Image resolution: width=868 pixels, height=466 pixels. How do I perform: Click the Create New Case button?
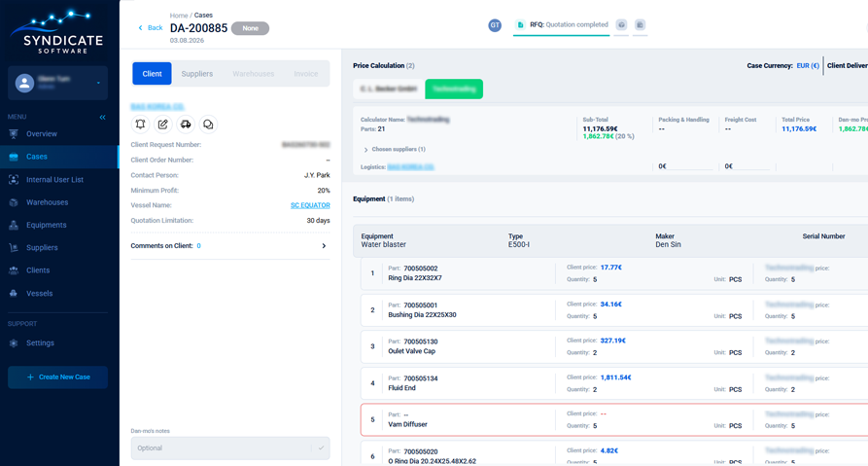pyautogui.click(x=58, y=377)
